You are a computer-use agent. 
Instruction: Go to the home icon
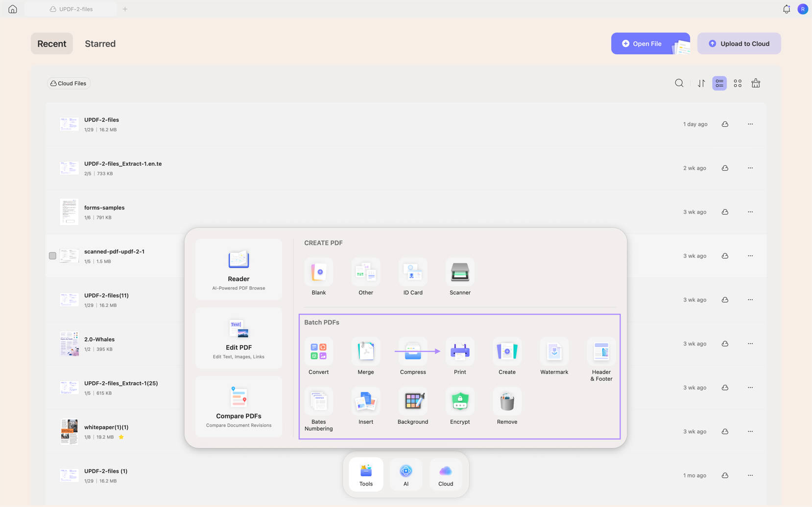click(x=13, y=9)
